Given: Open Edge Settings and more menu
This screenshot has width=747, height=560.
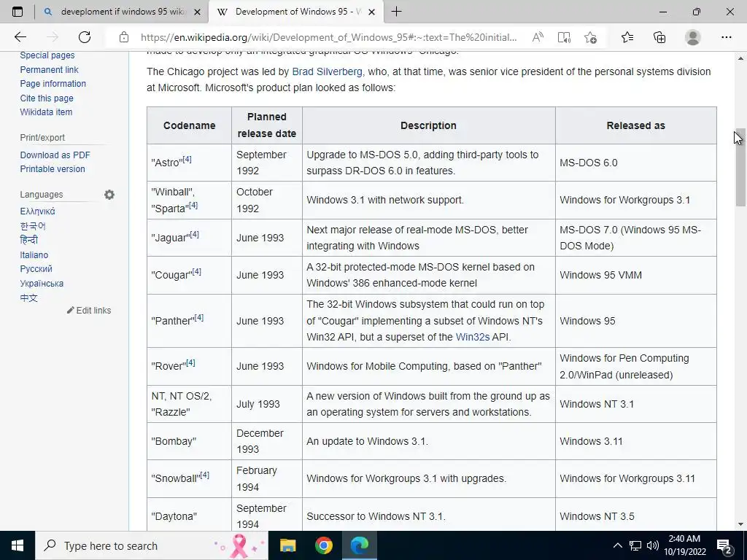Looking at the screenshot, I should point(726,37).
